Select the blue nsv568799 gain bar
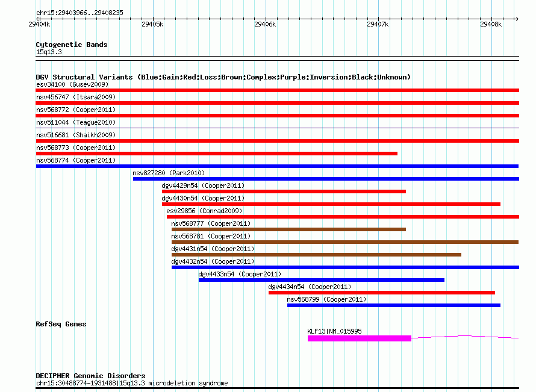Viewport: 536px width, 392px height. point(394,305)
